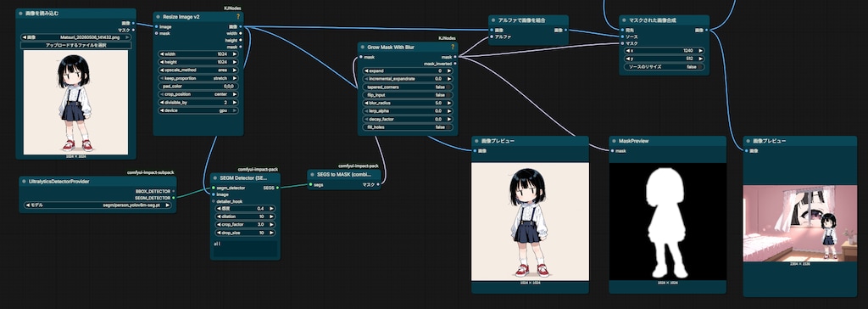
Task: Click the SEGS output port on SEGM Detector
Action: (277, 188)
